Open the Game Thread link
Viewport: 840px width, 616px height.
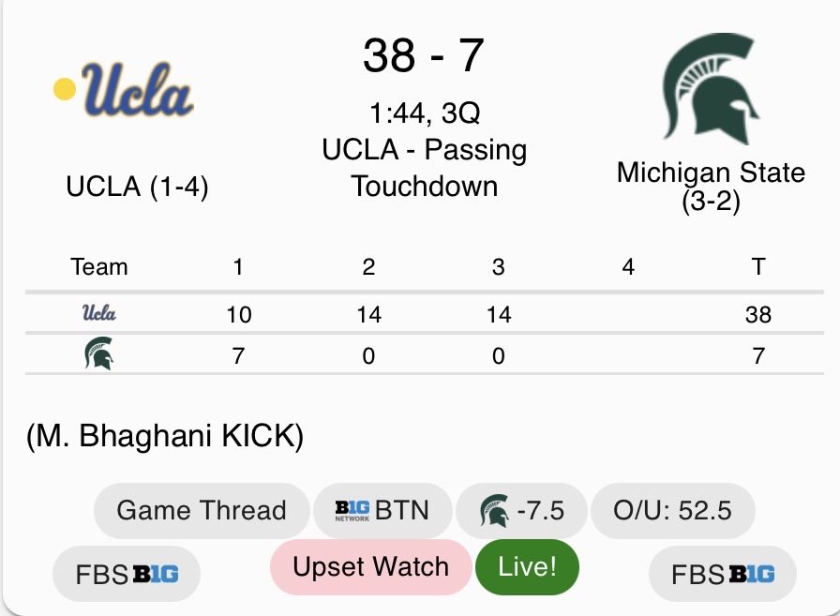202,510
